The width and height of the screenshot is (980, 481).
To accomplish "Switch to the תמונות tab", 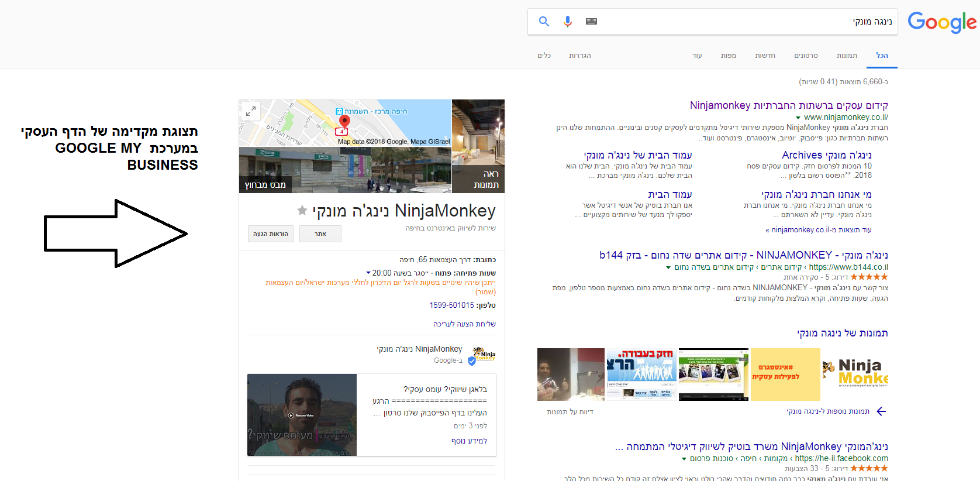I will (x=847, y=56).
